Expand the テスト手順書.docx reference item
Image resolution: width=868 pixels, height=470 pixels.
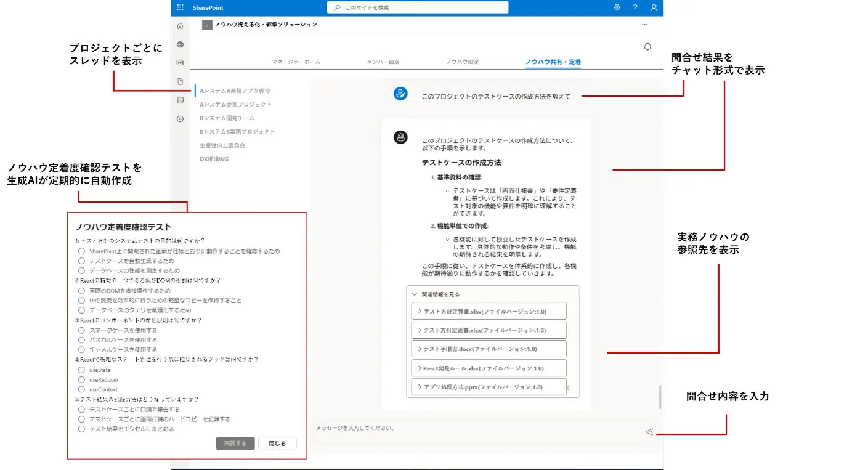click(489, 349)
